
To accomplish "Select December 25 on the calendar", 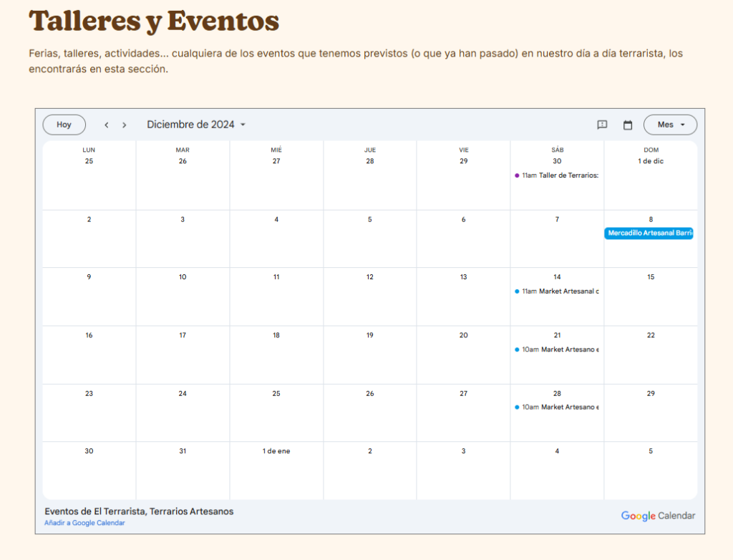I will tap(276, 412).
